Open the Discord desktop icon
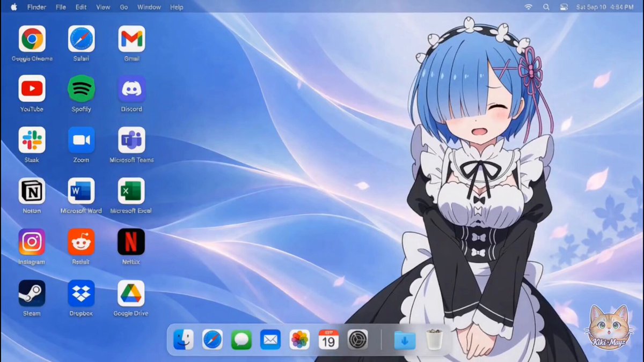Image resolution: width=644 pixels, height=362 pixels. [131, 88]
